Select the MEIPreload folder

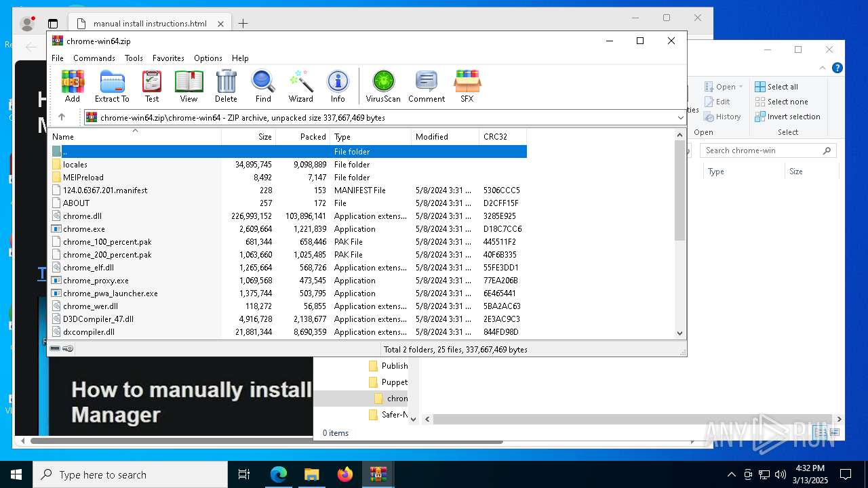coord(288,178)
